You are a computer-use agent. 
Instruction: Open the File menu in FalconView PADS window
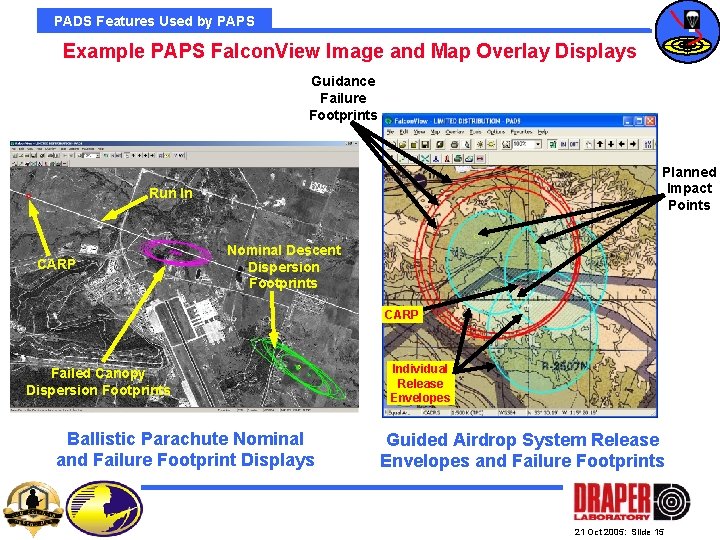click(x=390, y=132)
